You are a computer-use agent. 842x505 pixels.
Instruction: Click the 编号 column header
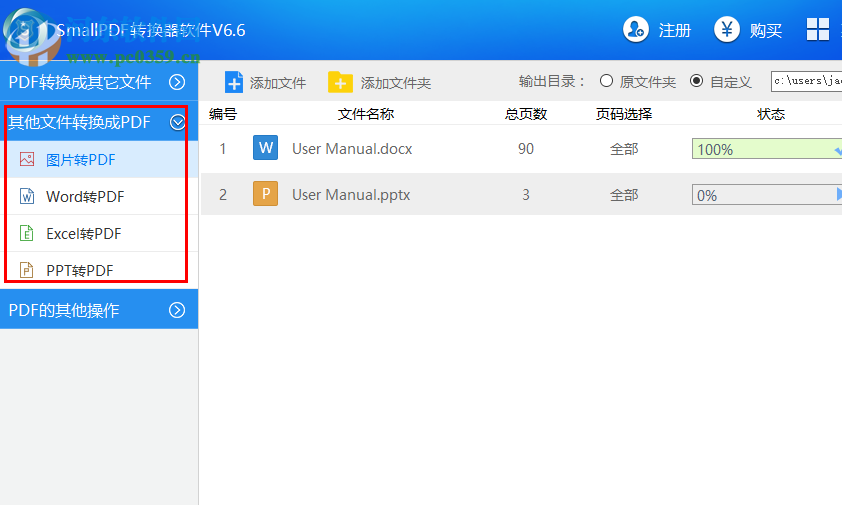coord(223,114)
